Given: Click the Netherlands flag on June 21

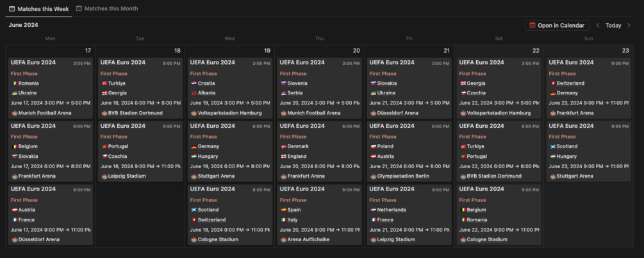Looking at the screenshot, I should (374, 210).
